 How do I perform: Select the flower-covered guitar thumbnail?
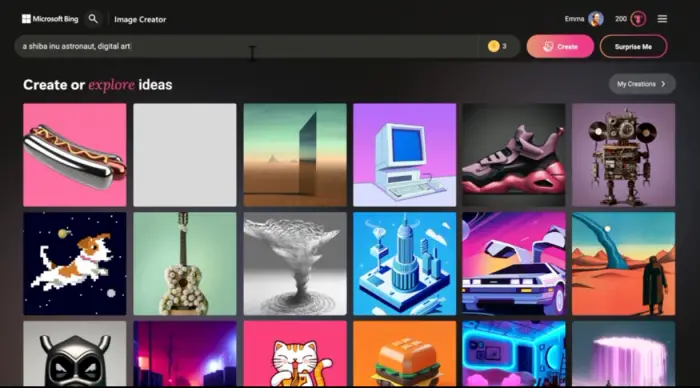tap(185, 263)
